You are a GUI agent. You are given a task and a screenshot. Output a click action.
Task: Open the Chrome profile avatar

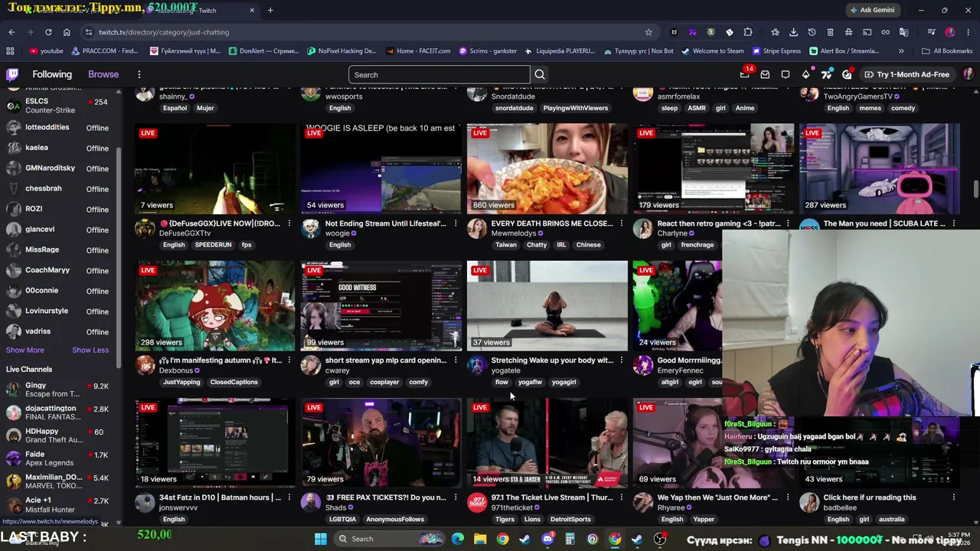pyautogui.click(x=950, y=32)
